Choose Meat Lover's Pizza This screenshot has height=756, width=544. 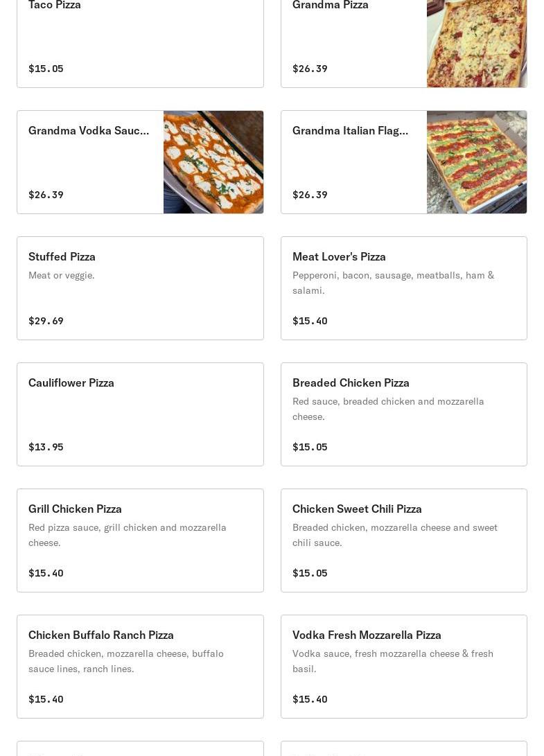pyautogui.click(x=404, y=288)
